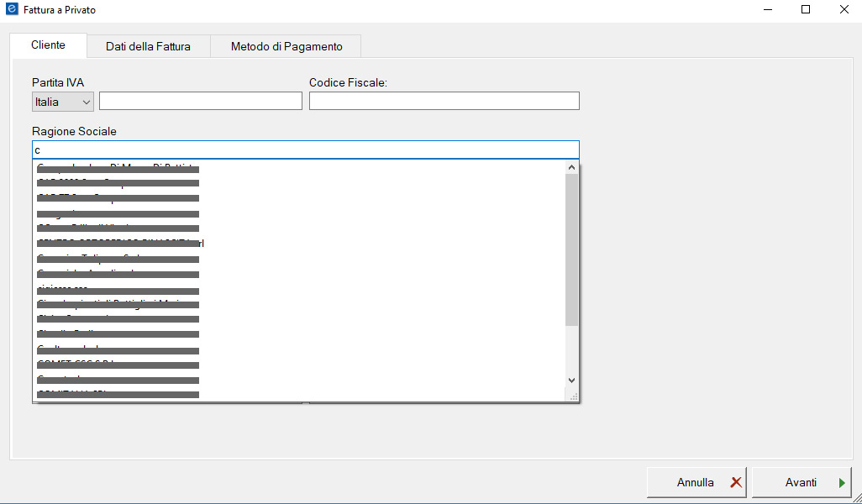Click the Annulla button
This screenshot has width=862, height=504.
click(696, 482)
